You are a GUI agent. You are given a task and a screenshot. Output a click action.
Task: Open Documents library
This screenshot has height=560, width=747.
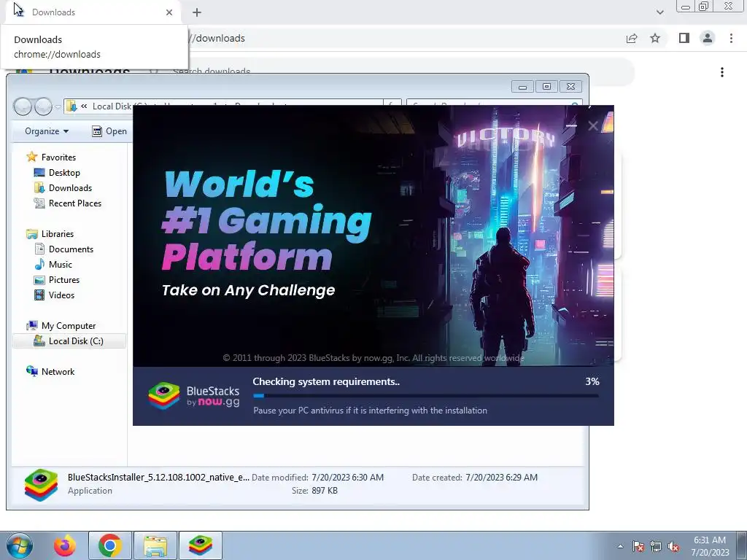(71, 249)
